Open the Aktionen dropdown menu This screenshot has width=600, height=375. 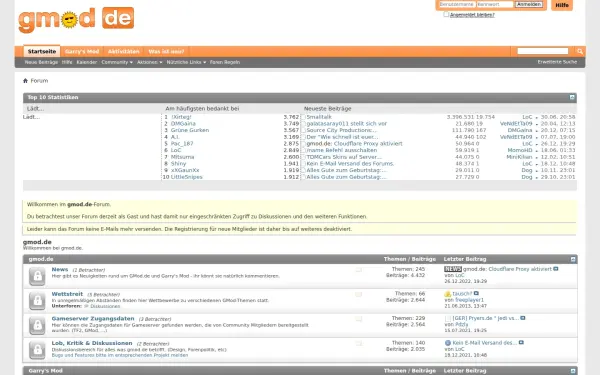[x=149, y=62]
